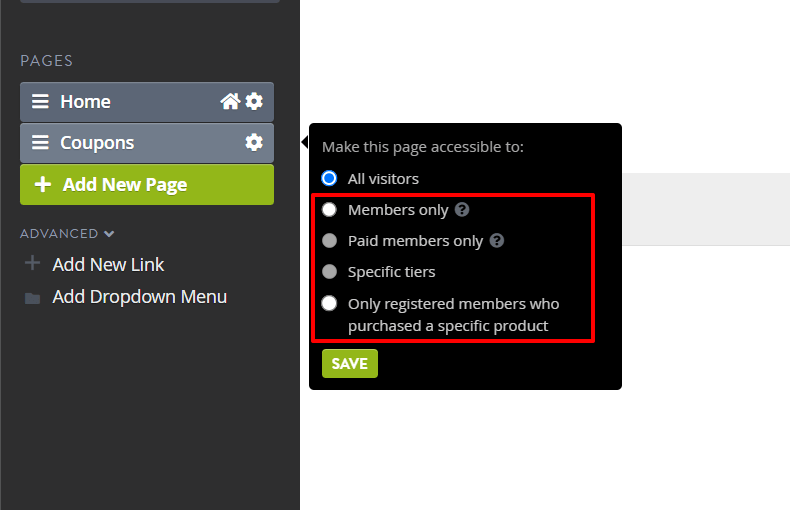This screenshot has height=510, width=790.
Task: Click the Add New Page button
Action: [x=147, y=184]
